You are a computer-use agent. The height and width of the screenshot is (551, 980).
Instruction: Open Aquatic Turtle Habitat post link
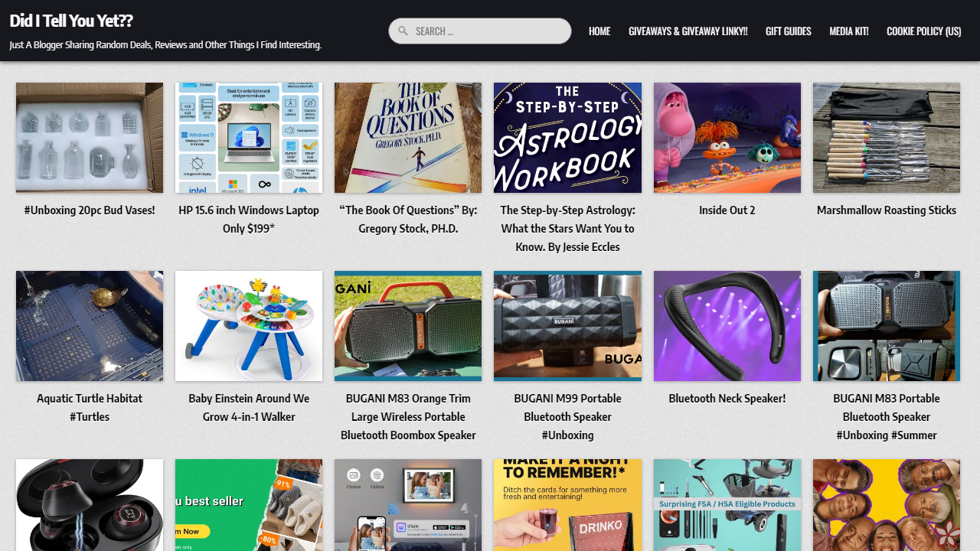[x=90, y=407]
